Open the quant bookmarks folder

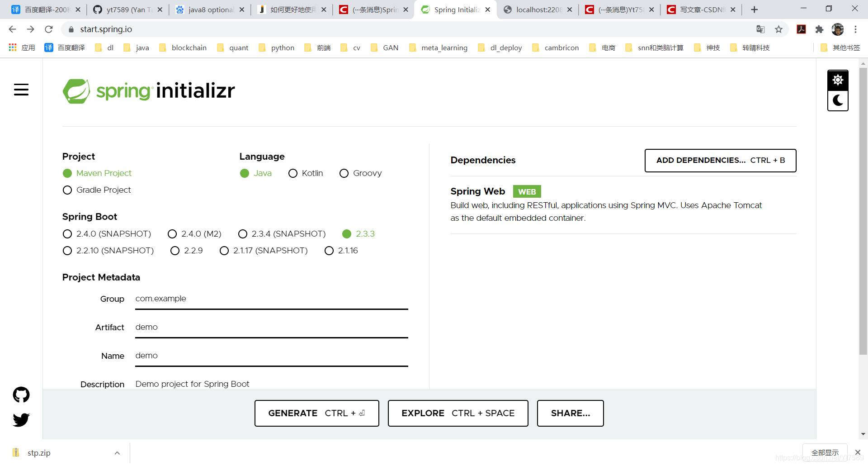point(233,48)
